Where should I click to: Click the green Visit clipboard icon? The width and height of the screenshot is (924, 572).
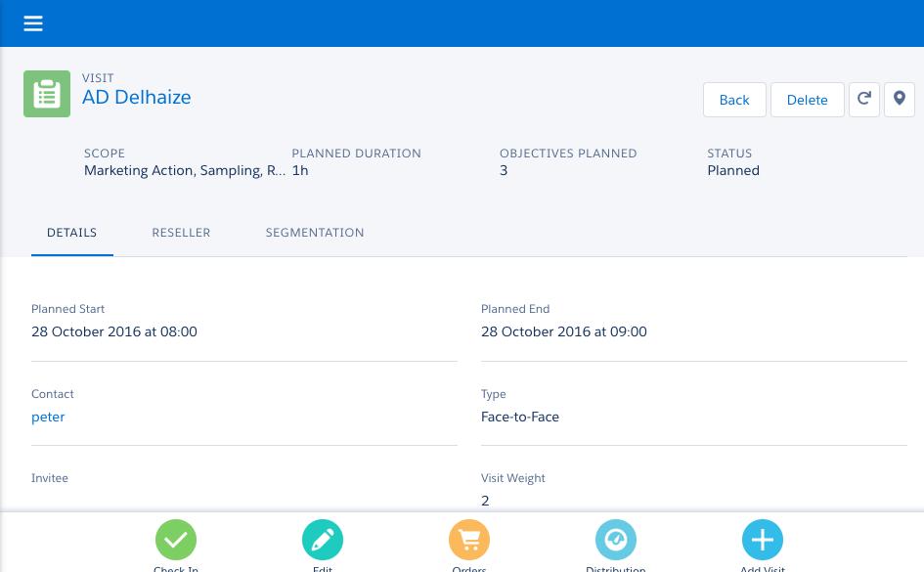[47, 94]
